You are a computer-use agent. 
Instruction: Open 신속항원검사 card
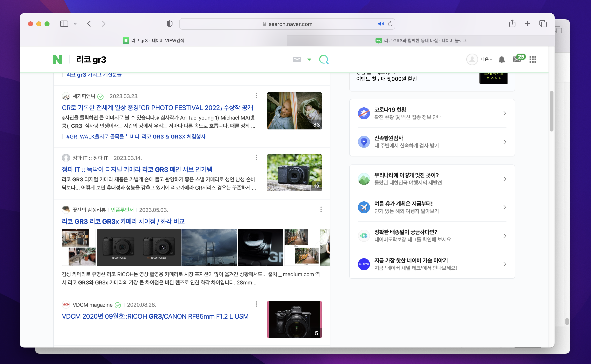pos(432,142)
